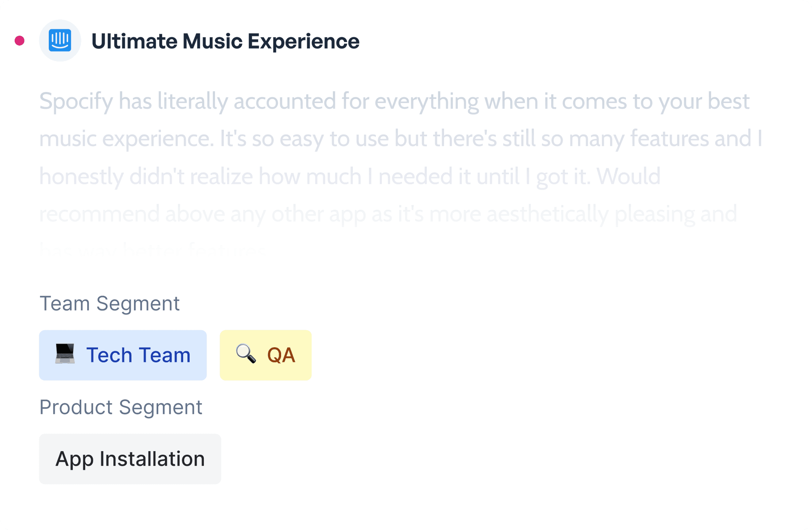Screen dimensions: 812x530
Task: Click the line starting with 'honestly didn't realize'
Action: pos(350,176)
